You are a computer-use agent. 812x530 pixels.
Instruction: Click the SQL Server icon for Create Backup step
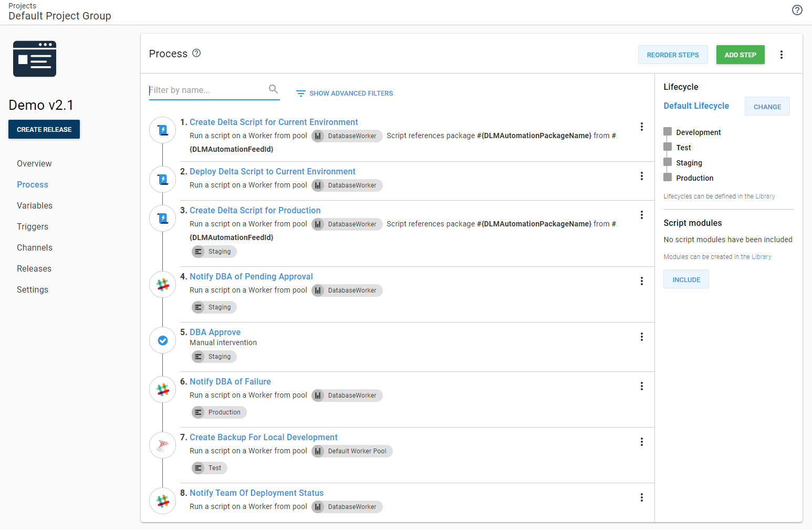coord(163,445)
